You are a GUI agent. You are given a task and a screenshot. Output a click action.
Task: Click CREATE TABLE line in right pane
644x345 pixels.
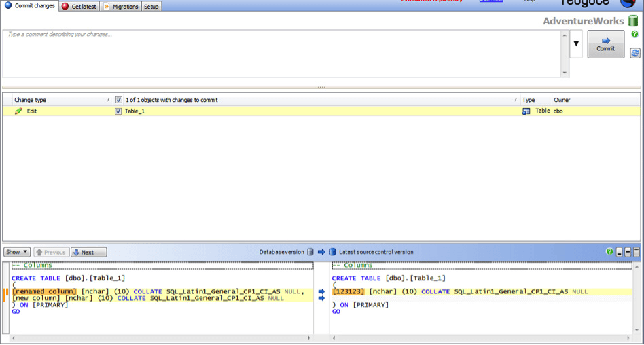click(389, 278)
